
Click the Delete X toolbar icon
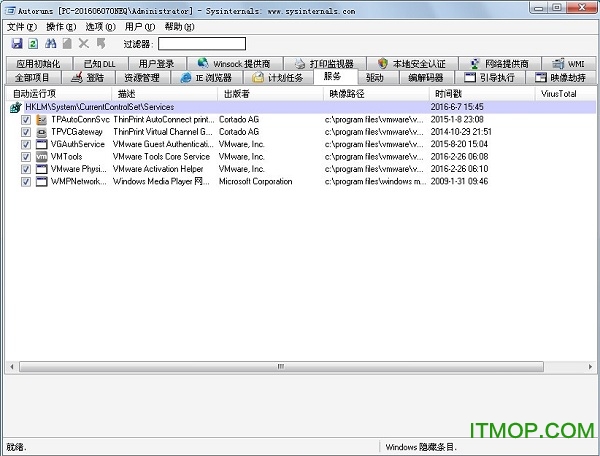point(84,44)
